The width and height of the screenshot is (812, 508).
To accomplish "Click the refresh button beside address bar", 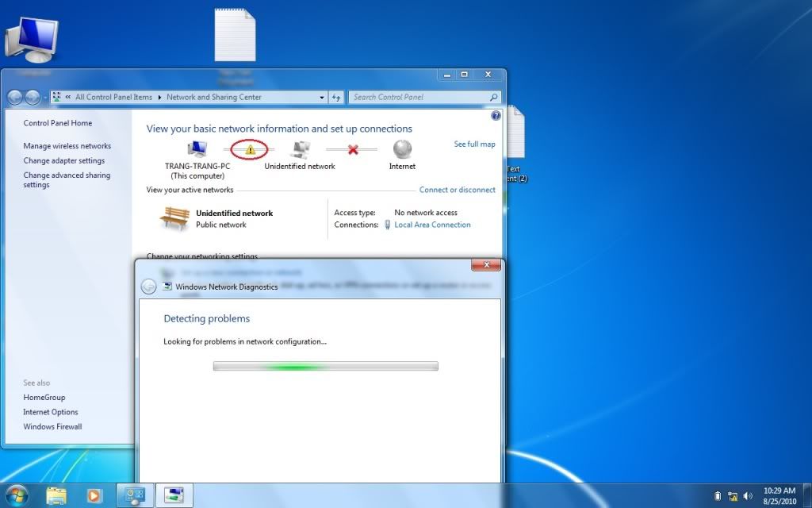I will pos(336,97).
